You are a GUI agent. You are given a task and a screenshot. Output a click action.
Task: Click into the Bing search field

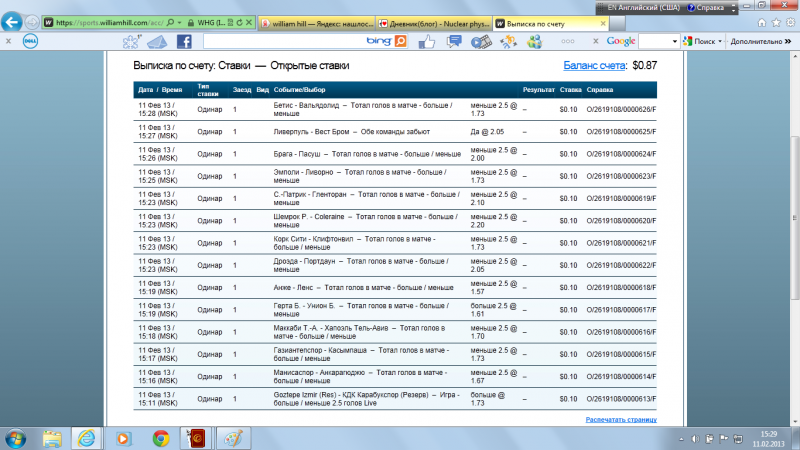(x=284, y=41)
